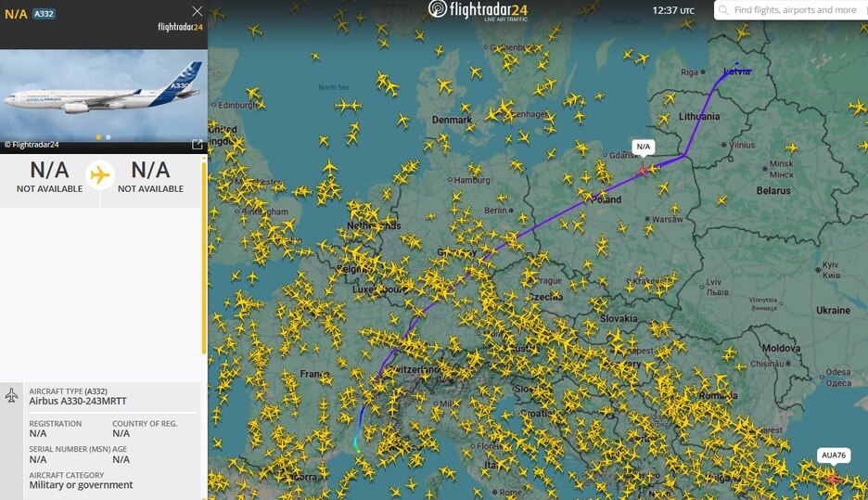Image resolution: width=868 pixels, height=500 pixels.
Task: Click the selected red N/A aircraft on map
Action: coord(642,170)
